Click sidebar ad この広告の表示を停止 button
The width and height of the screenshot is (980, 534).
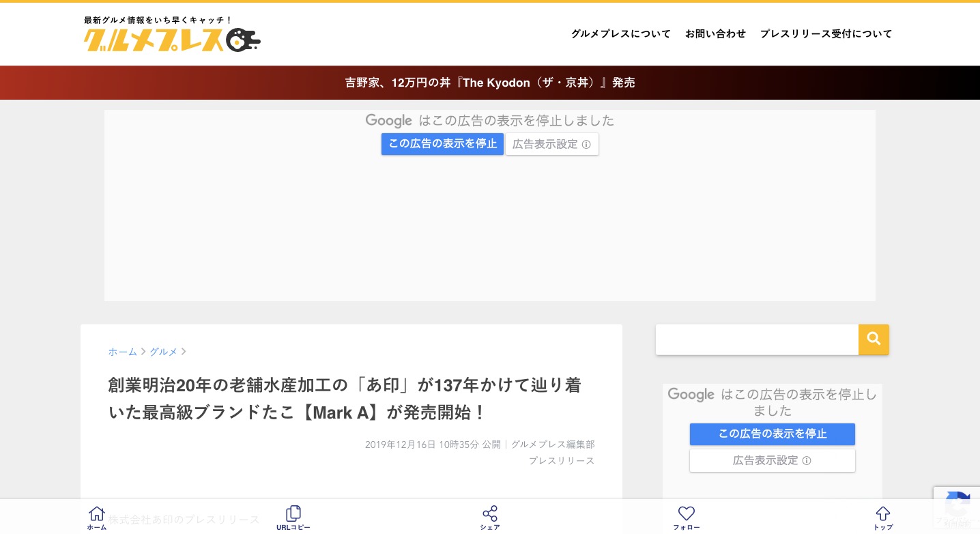(773, 434)
